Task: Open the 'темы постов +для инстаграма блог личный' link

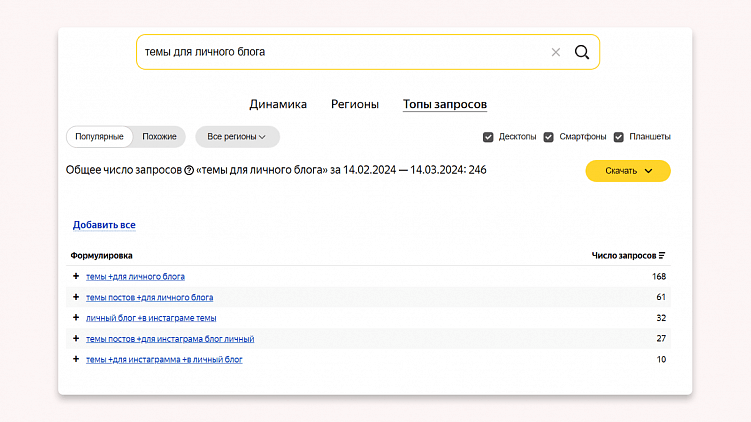Action: (x=170, y=339)
